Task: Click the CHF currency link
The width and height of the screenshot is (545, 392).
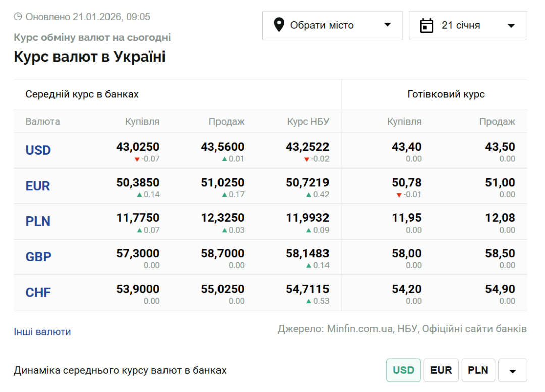Action: click(38, 292)
